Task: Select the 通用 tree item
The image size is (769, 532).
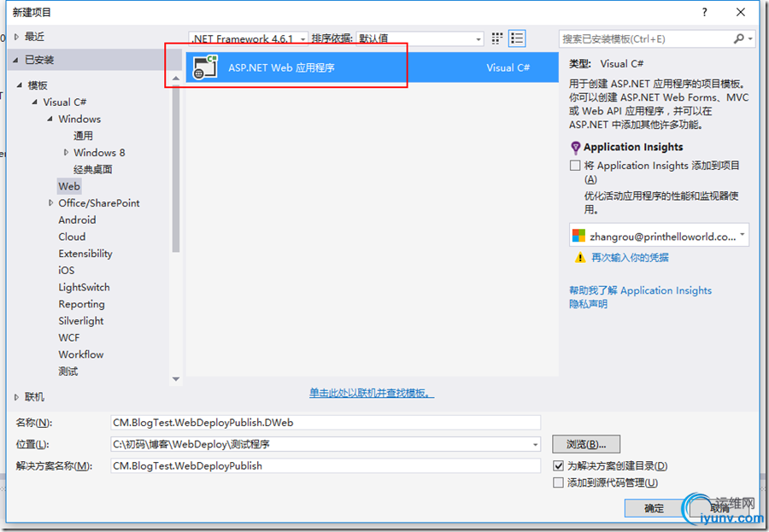Action: click(83, 136)
